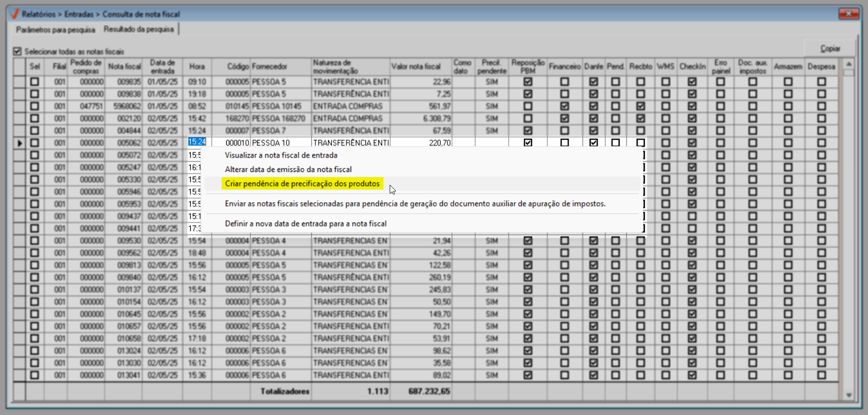This screenshot has width=868, height=415.
Task: Toggle the Despesa checkbox in the last row
Action: pos(821,375)
